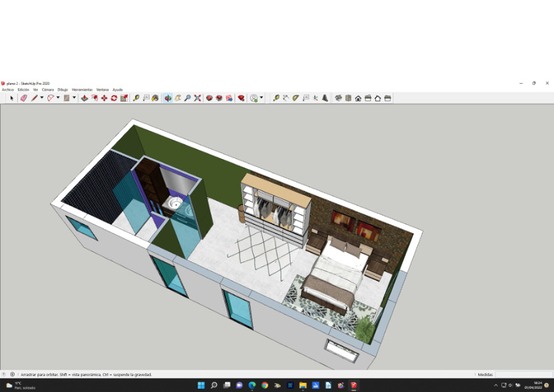Open the line tool dropdown arrow

click(x=42, y=98)
